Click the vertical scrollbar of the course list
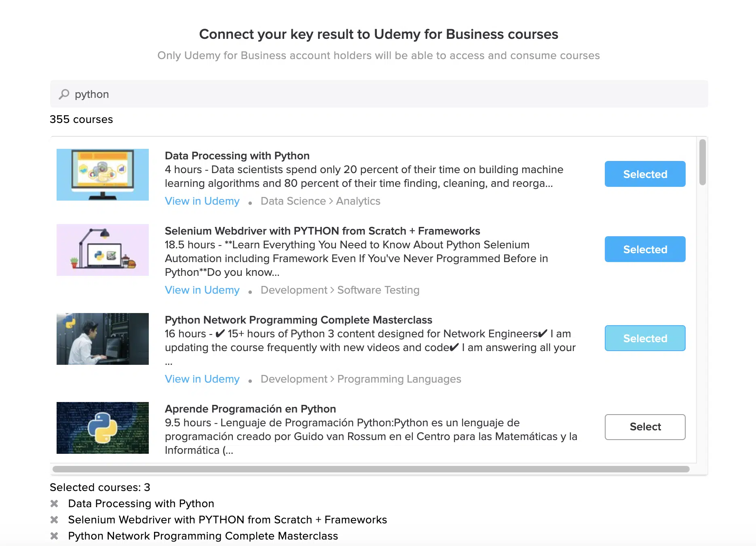The width and height of the screenshot is (756, 546). click(x=703, y=162)
